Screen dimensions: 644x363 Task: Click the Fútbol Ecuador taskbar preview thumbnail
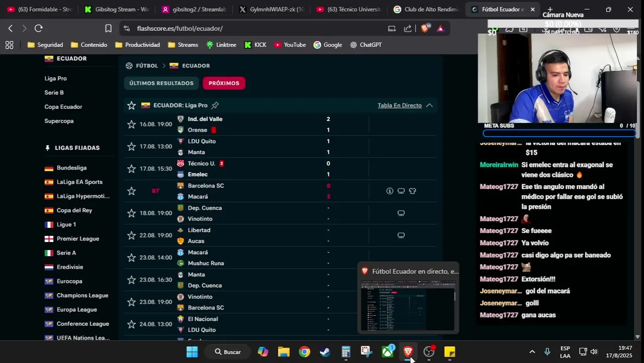[x=408, y=306]
